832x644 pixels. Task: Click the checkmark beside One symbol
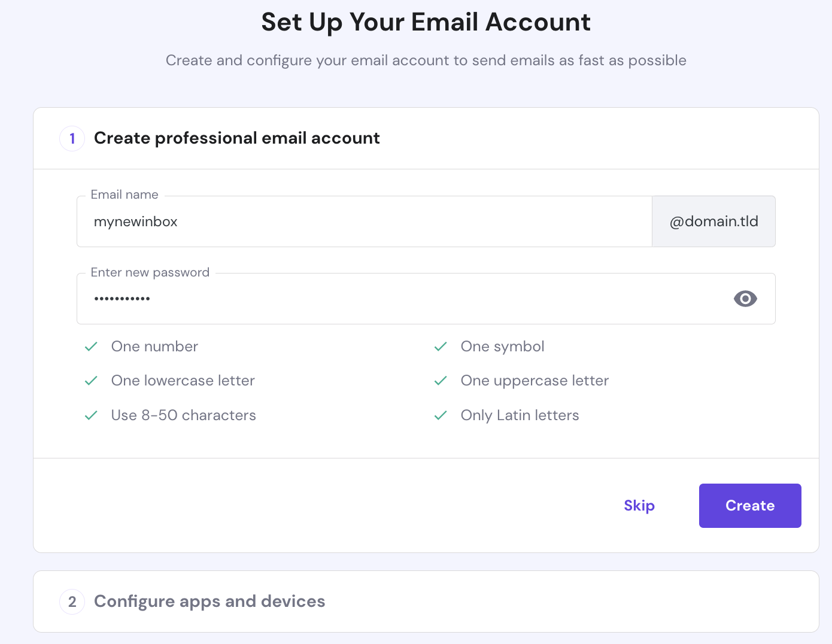(x=441, y=347)
